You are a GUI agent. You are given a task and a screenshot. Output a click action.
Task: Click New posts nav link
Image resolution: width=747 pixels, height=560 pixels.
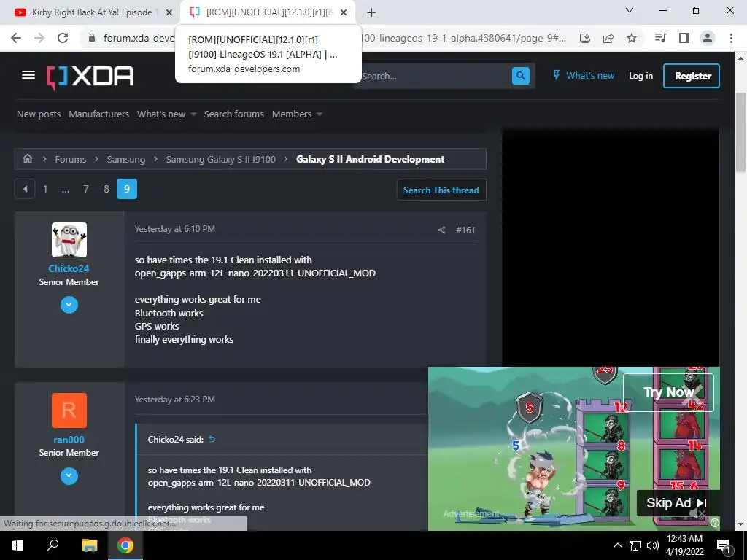coord(39,114)
